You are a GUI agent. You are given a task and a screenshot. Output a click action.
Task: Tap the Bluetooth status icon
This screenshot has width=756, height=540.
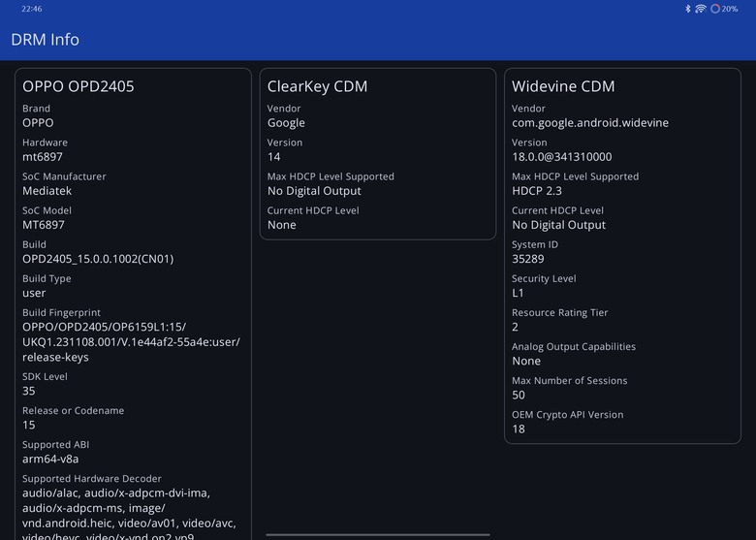point(688,9)
